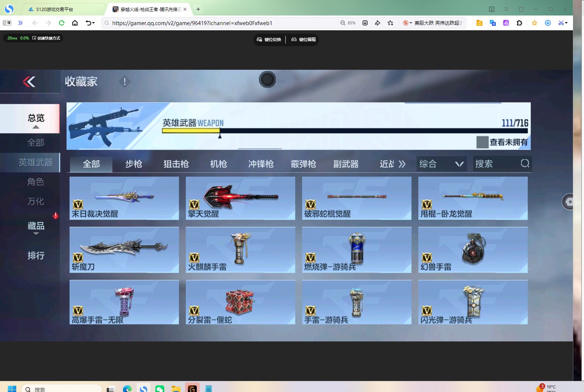Open WeChat from the taskbar
The image size is (584, 392).
click(160, 389)
